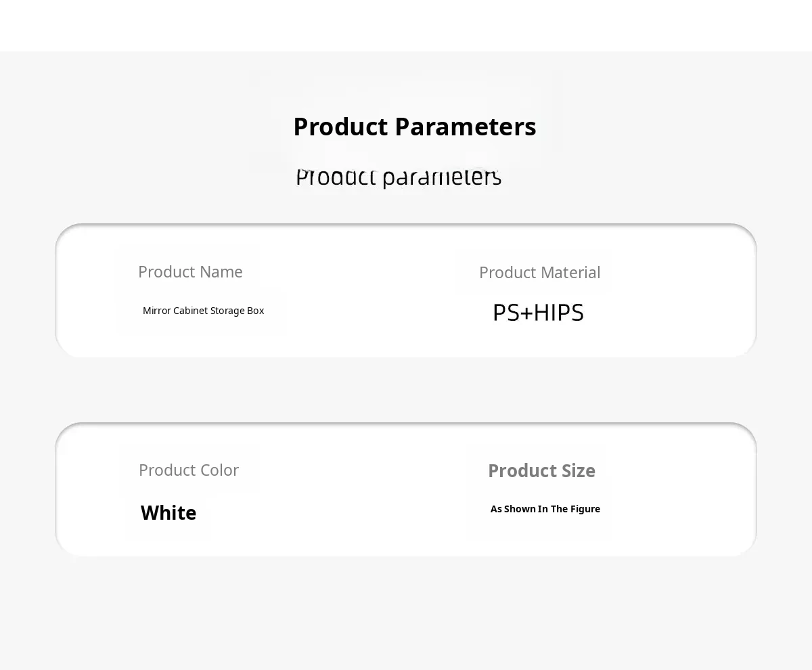Click the bold "White" color value
Screen dimensions: 812x670
168,513
